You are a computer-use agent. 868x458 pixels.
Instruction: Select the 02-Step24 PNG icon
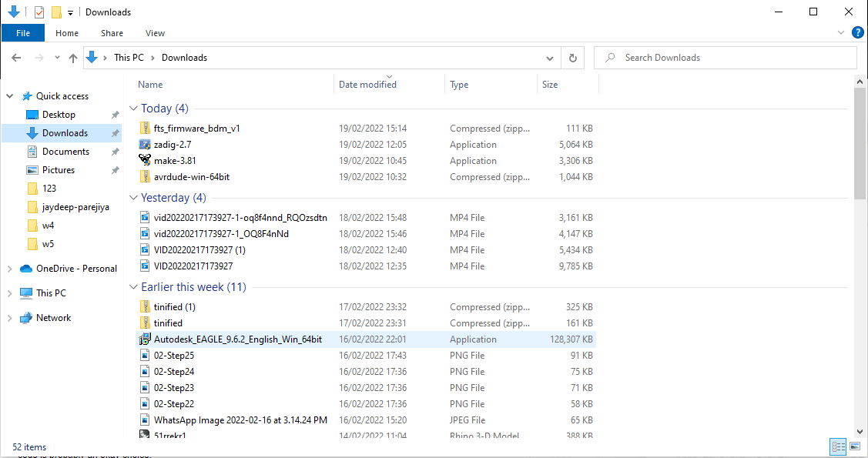[x=145, y=372]
